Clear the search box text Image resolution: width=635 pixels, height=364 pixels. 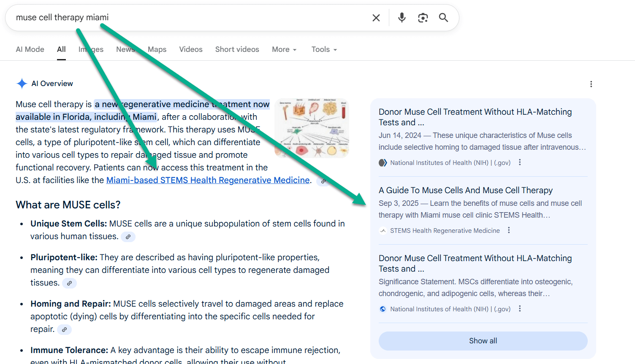[376, 18]
